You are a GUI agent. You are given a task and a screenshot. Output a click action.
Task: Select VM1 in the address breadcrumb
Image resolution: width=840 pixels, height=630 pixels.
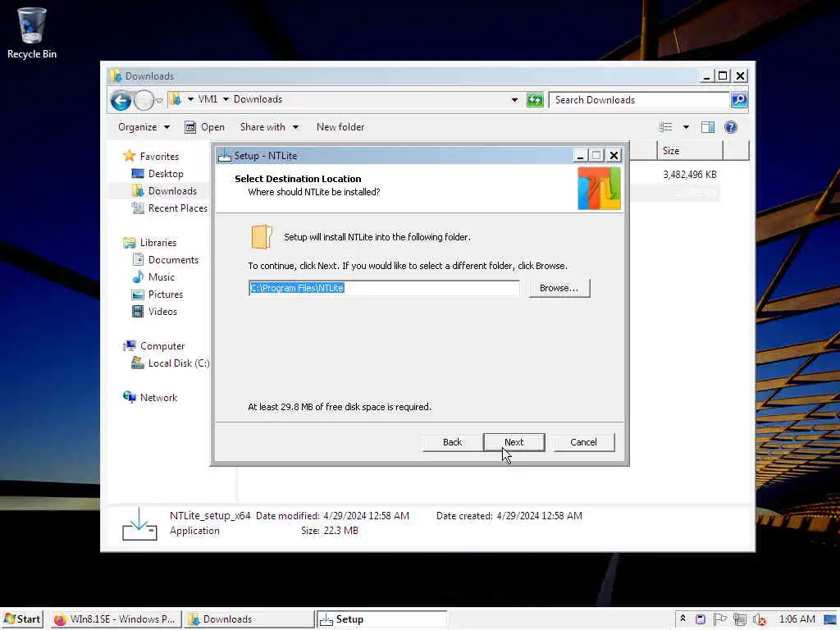tap(208, 99)
